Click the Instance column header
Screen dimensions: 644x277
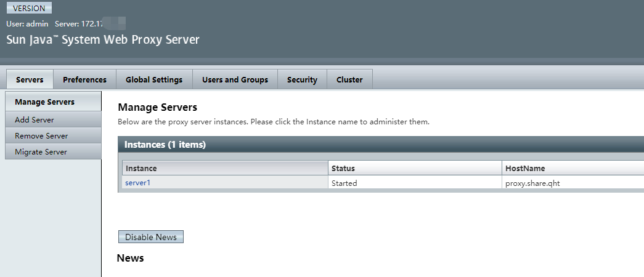tap(141, 168)
